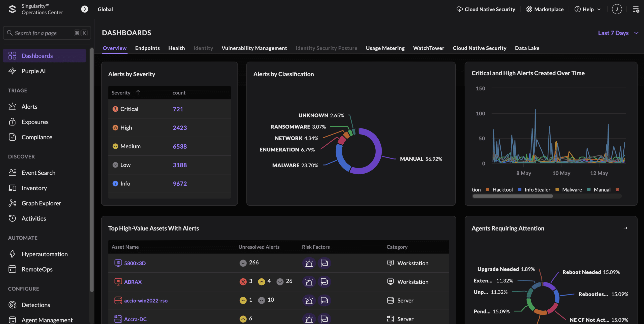Open asset 5800x3D
The image size is (644, 324).
pos(135,263)
